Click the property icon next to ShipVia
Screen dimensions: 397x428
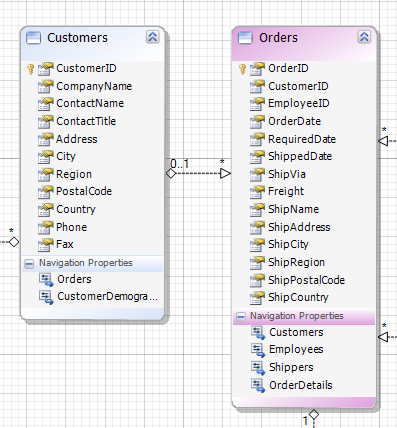pos(257,174)
